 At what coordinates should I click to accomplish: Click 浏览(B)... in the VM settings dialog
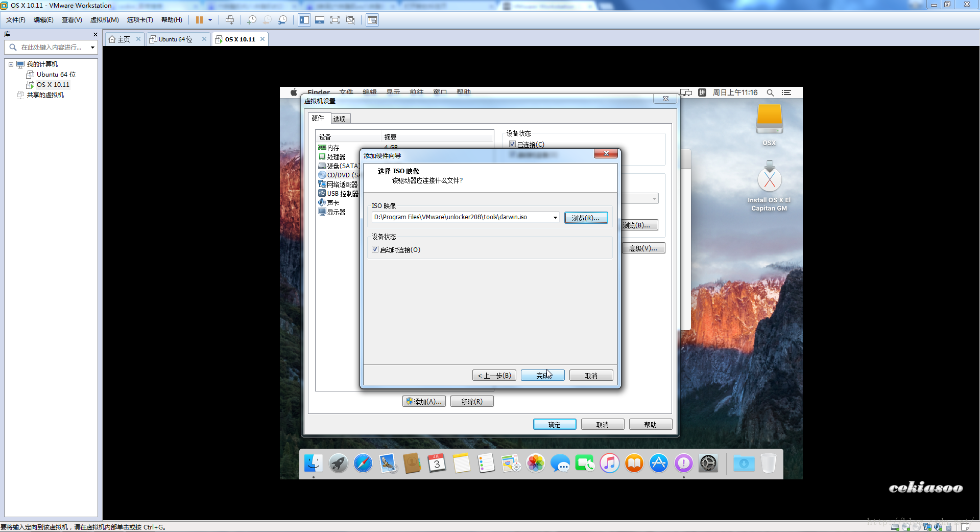tap(639, 225)
